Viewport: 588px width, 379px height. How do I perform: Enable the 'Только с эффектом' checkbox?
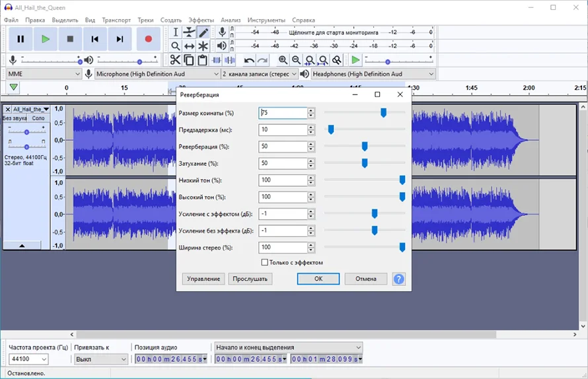coord(265,262)
